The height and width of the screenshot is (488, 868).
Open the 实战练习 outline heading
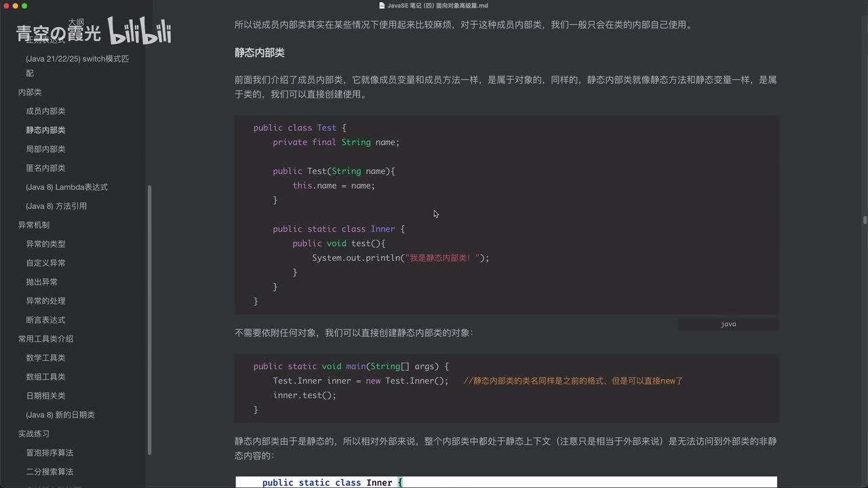click(x=34, y=434)
